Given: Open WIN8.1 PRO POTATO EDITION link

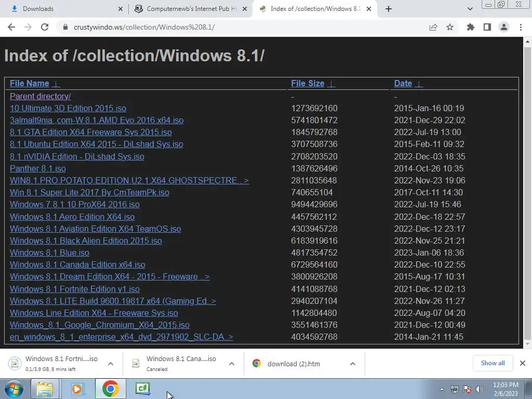Looking at the screenshot, I should tap(129, 180).
